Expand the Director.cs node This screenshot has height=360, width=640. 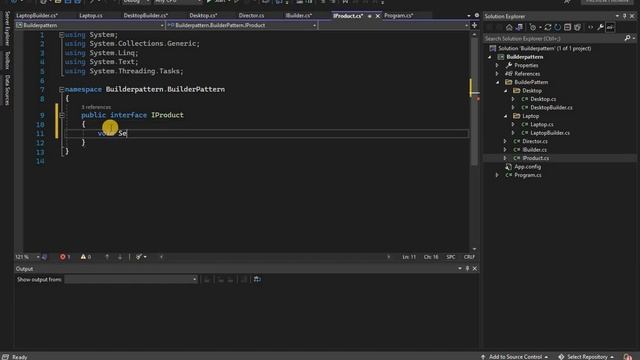tap(505, 141)
